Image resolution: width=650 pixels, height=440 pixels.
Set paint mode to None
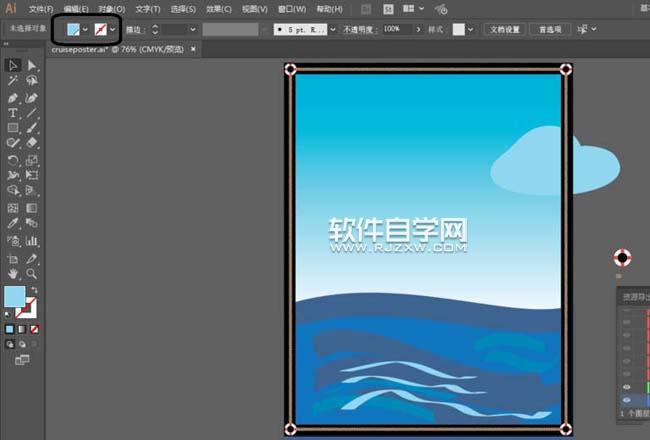pyautogui.click(x=34, y=329)
